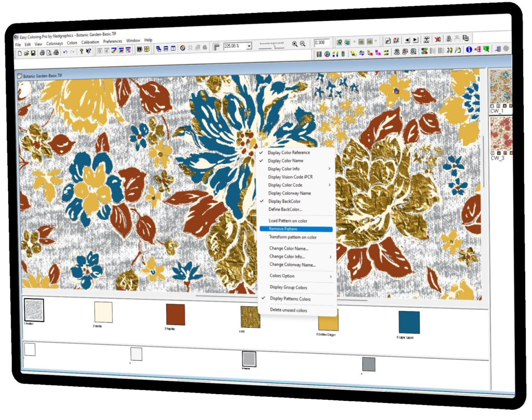Screen dimensions: 532x420
Task: Click the Print icon in toolbar
Action: [42, 52]
